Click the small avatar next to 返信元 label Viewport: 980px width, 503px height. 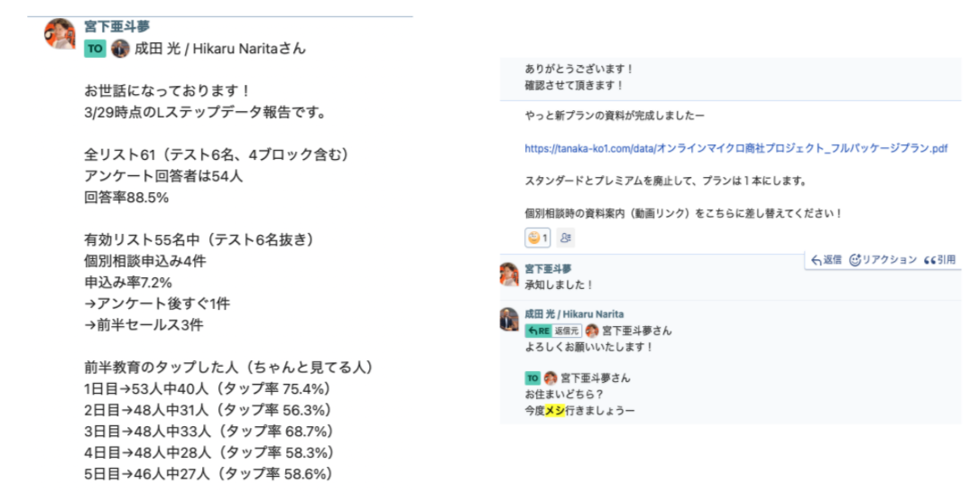(x=592, y=331)
